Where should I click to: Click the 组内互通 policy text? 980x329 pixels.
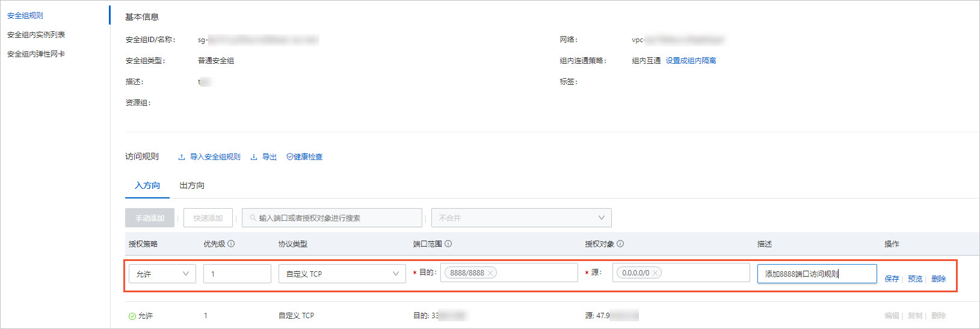click(646, 61)
